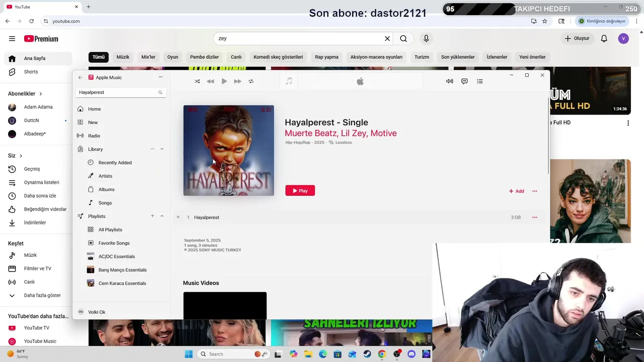Reload the page in Chrome
The height and width of the screenshot is (362, 644).
click(x=31, y=21)
